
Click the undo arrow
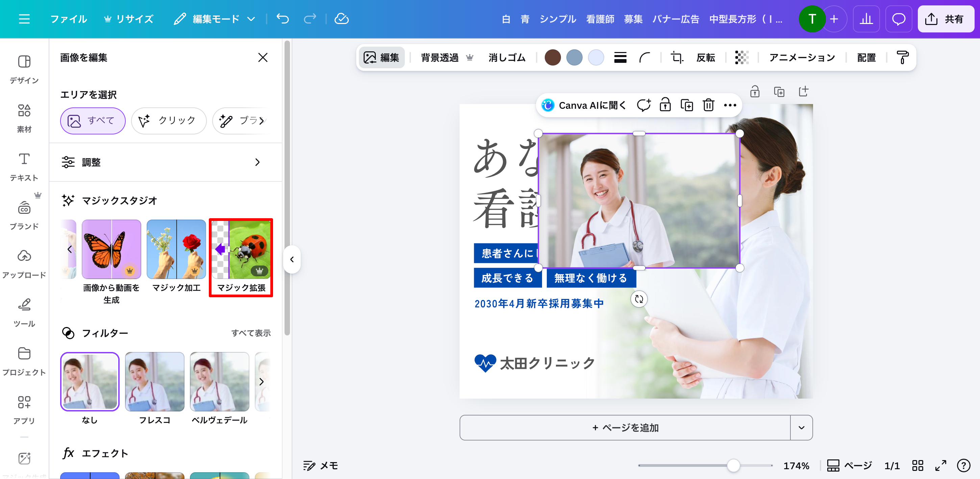[x=283, y=19]
